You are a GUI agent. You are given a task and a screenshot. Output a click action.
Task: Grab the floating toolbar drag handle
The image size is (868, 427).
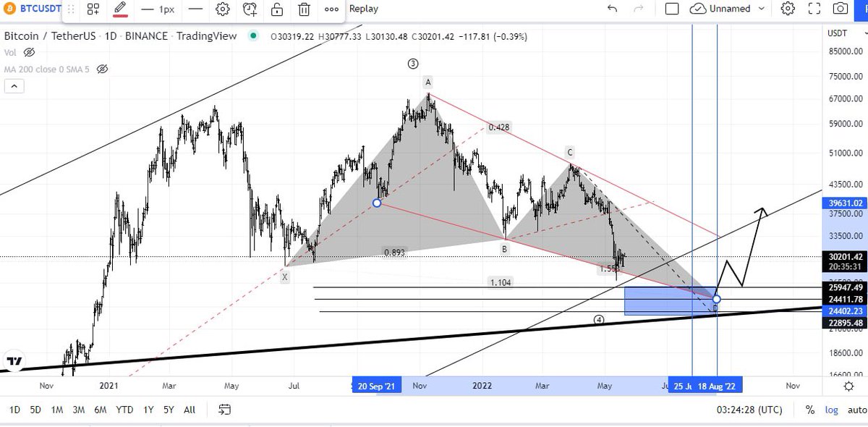[70, 9]
